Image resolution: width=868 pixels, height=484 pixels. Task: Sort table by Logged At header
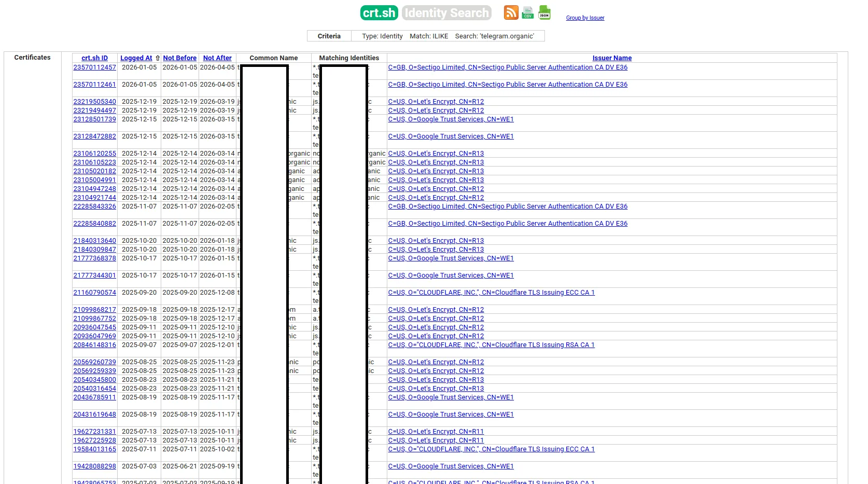click(136, 58)
